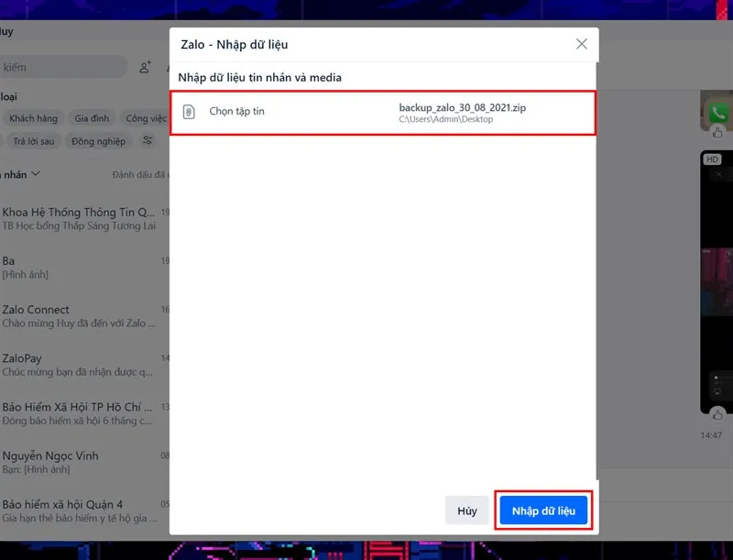
Task: Click the Hủy button
Action: coord(467,511)
